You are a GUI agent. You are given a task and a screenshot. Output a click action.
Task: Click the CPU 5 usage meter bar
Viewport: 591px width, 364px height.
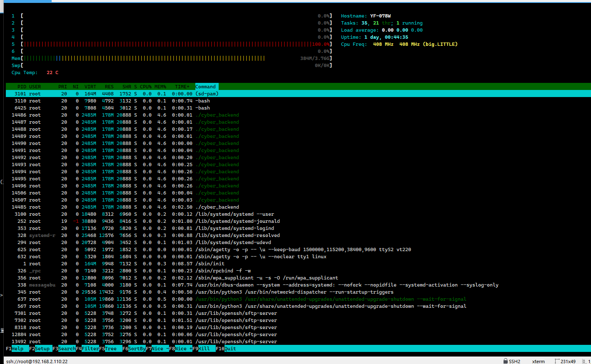pos(175,44)
